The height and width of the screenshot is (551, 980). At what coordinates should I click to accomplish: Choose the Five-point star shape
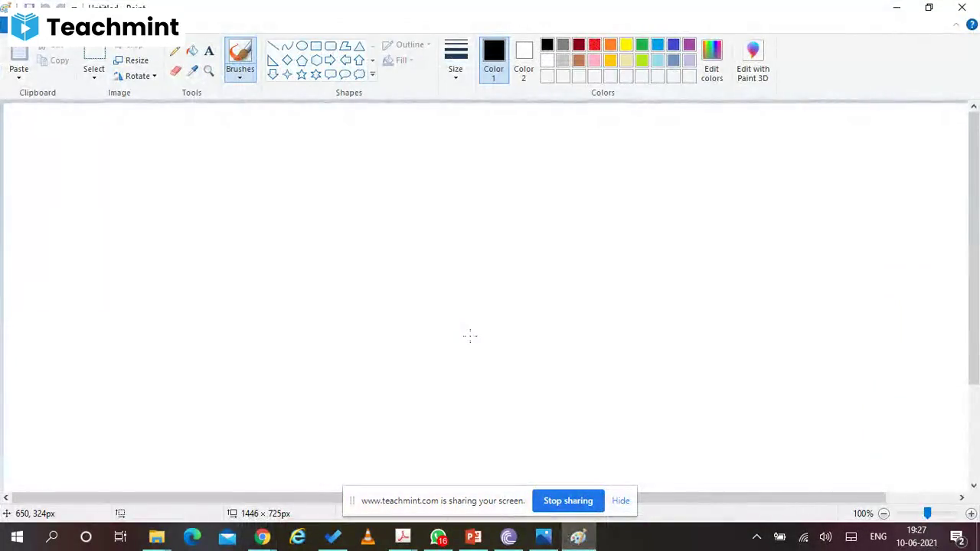click(x=302, y=74)
